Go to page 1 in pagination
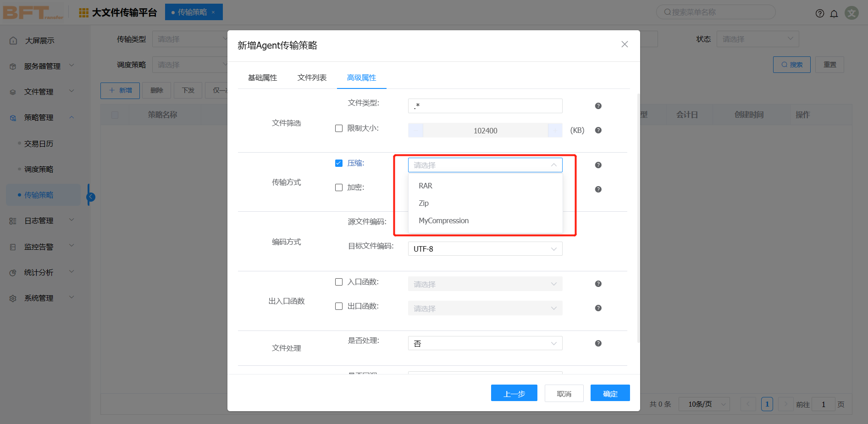 click(x=767, y=404)
